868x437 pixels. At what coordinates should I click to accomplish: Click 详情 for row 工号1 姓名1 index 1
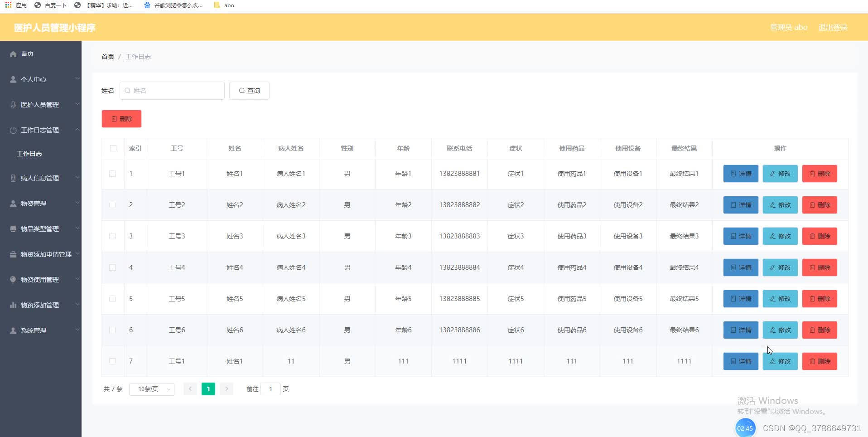click(741, 174)
